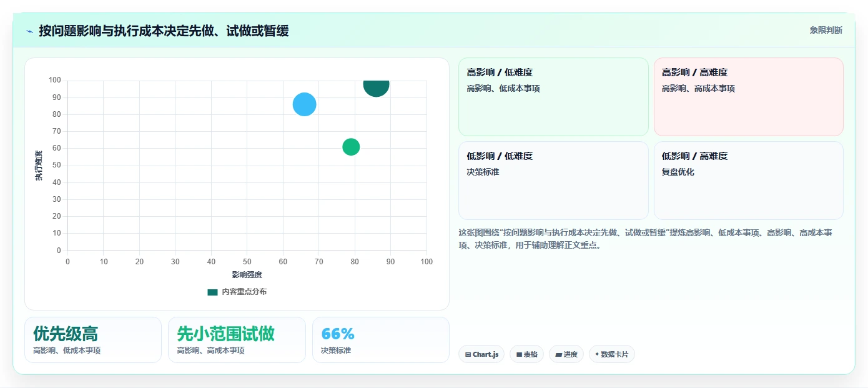Toggle the 内容重点分布 legend swatch
Screen dimensions: 868x388
coord(212,292)
